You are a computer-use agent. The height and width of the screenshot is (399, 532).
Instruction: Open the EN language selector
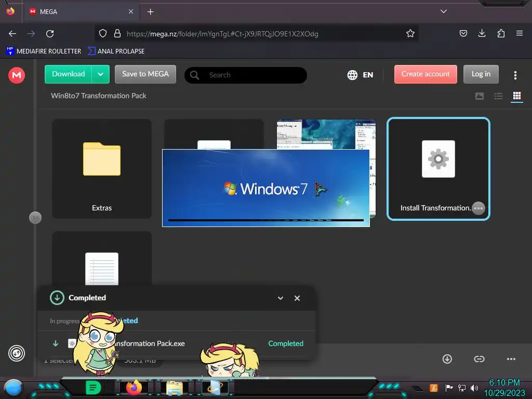(x=361, y=75)
